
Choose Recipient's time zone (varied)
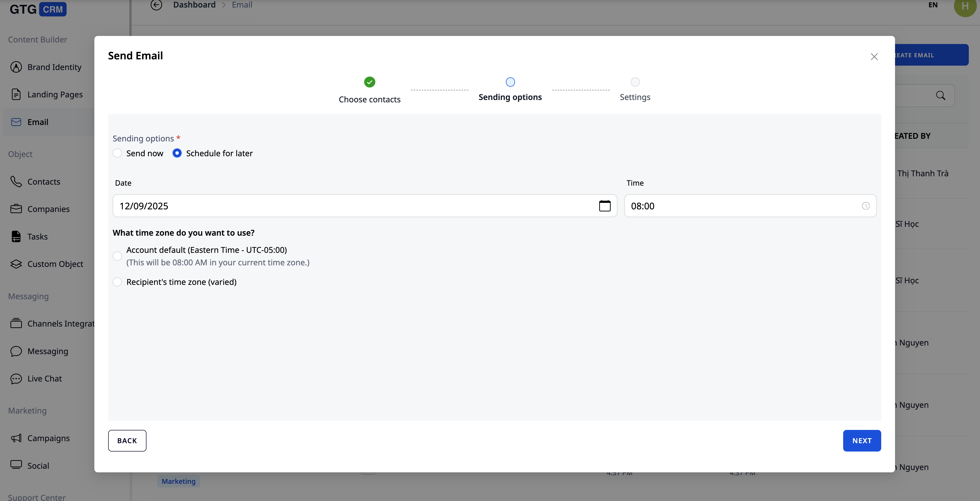pyautogui.click(x=118, y=282)
